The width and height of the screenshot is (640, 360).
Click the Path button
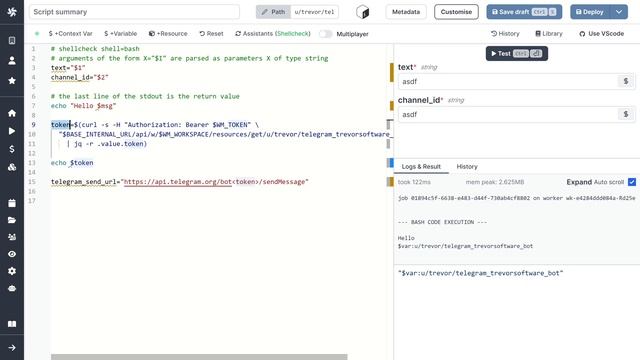[273, 12]
